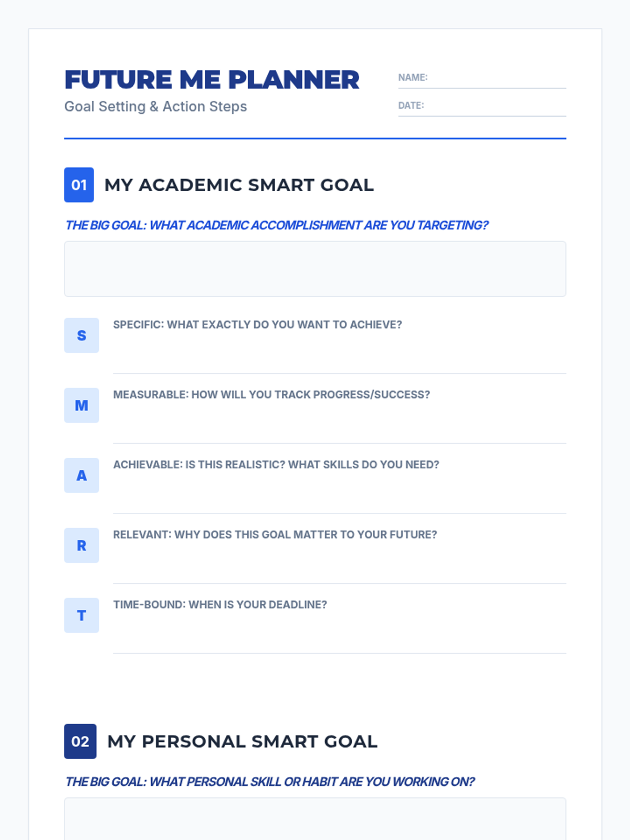630x840 pixels.
Task: Click the Measurable answer line
Action: pos(339,424)
